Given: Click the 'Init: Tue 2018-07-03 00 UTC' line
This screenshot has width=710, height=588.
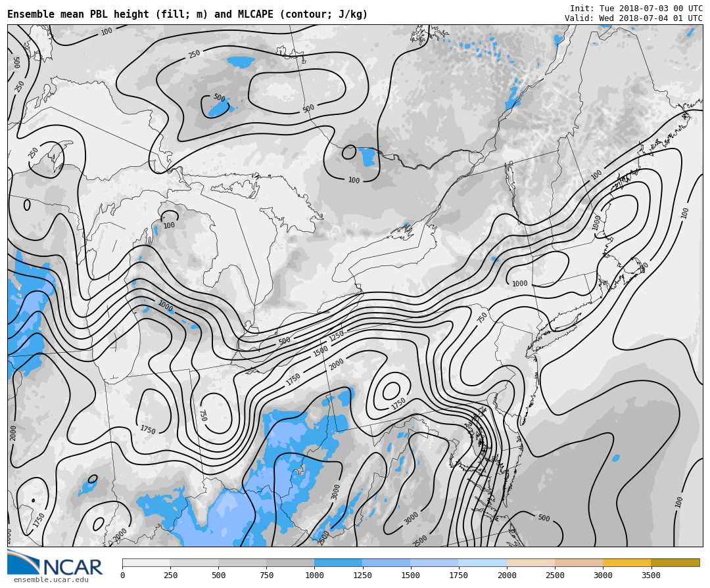Looking at the screenshot, I should tap(636, 9).
